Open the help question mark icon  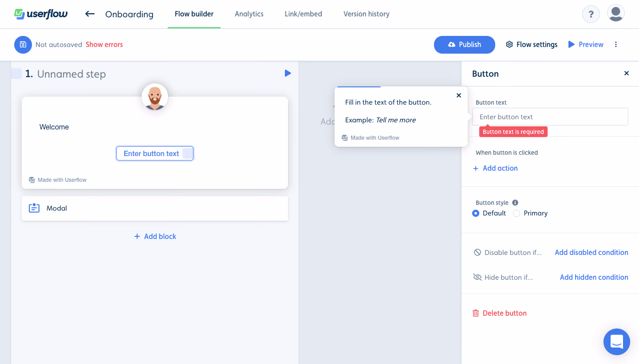click(591, 14)
